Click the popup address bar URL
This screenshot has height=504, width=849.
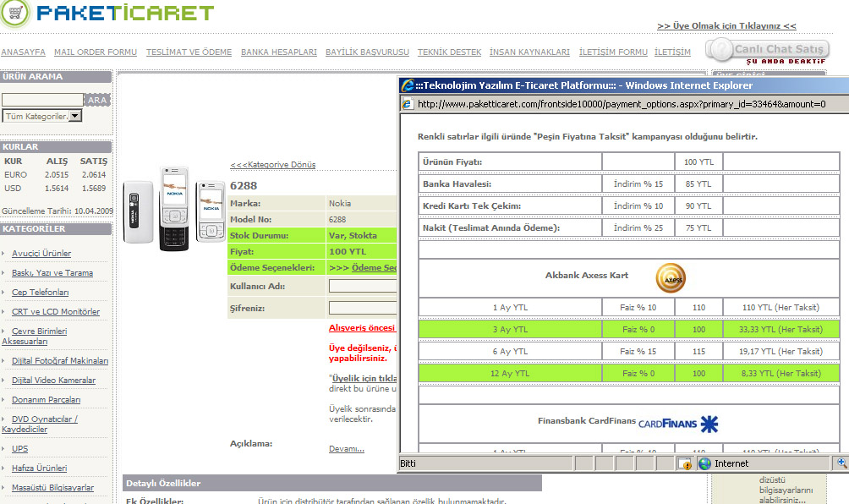click(622, 104)
